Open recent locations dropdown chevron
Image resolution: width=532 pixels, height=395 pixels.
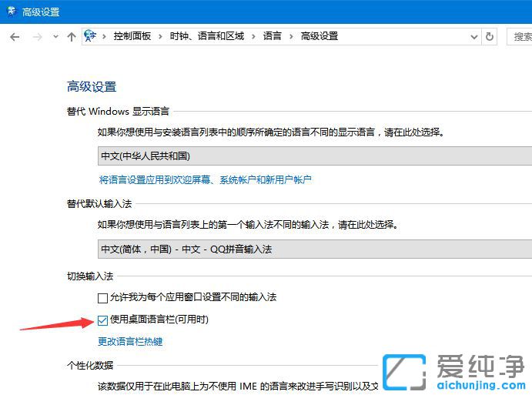55,36
